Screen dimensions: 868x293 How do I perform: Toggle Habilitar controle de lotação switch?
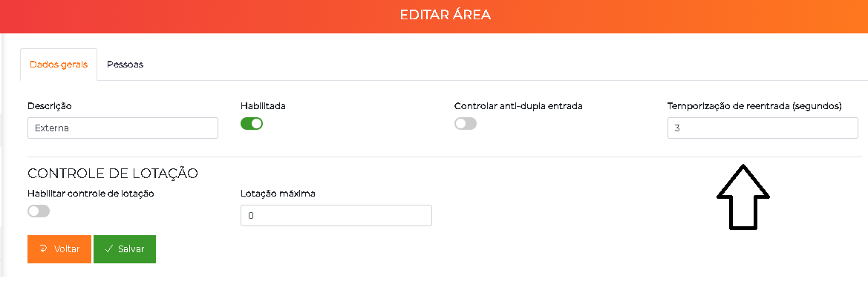point(38,211)
